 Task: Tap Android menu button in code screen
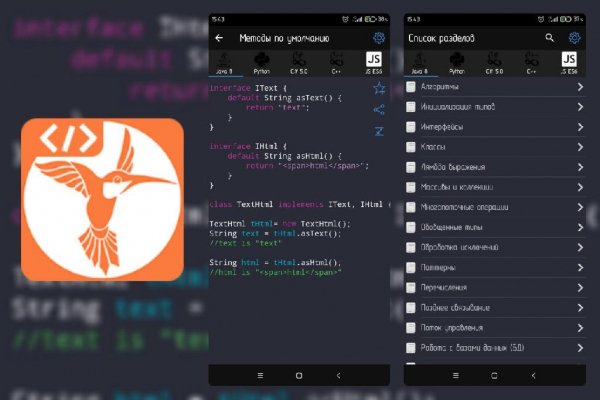(x=260, y=376)
